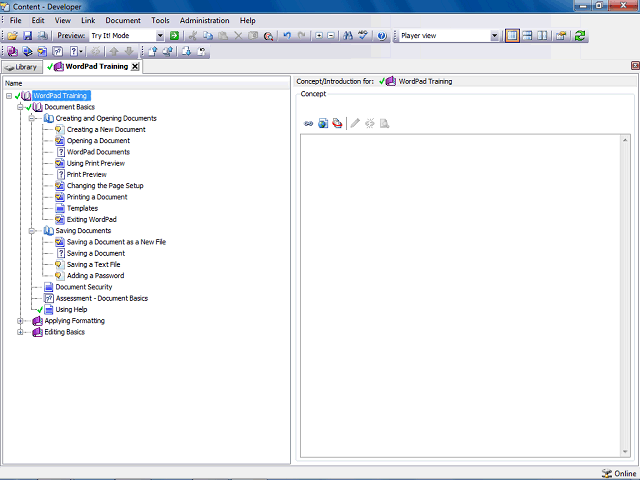Select Using Print Preview topic
The width and height of the screenshot is (640, 480).
(96, 163)
